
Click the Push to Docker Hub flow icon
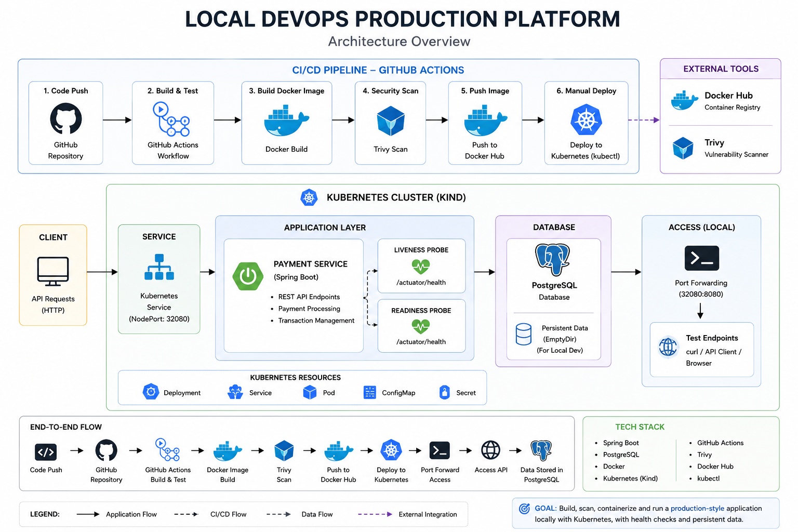click(x=339, y=451)
